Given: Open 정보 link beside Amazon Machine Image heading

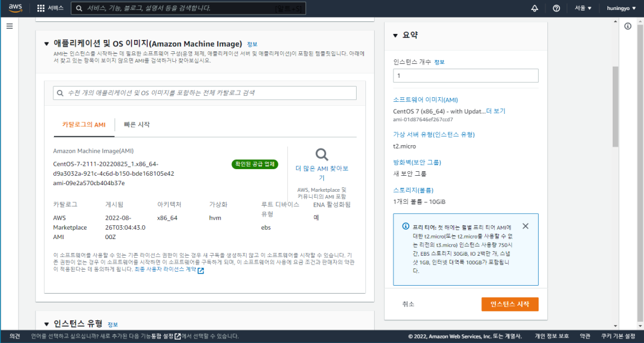Looking at the screenshot, I should [x=252, y=44].
